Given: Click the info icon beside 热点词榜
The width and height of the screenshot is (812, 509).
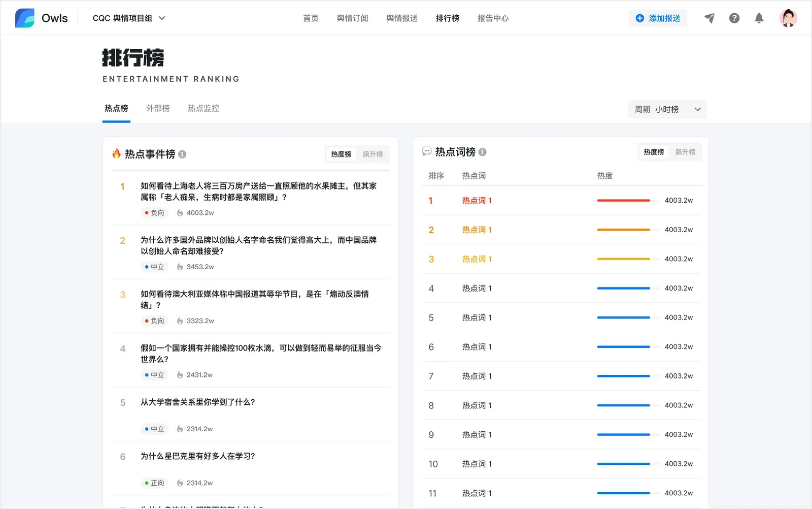Looking at the screenshot, I should [483, 152].
